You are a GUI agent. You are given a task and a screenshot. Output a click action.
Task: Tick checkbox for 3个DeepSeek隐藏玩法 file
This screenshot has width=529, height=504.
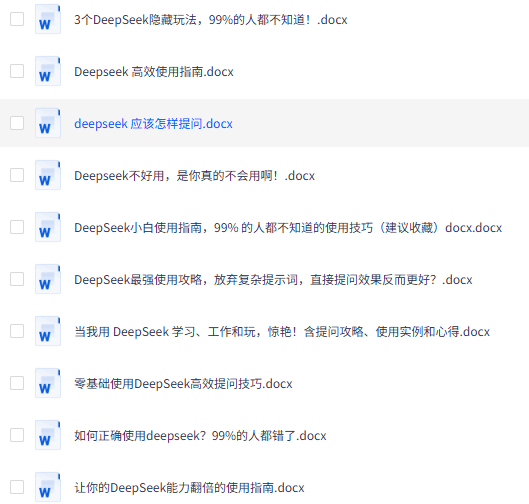pyautogui.click(x=17, y=19)
